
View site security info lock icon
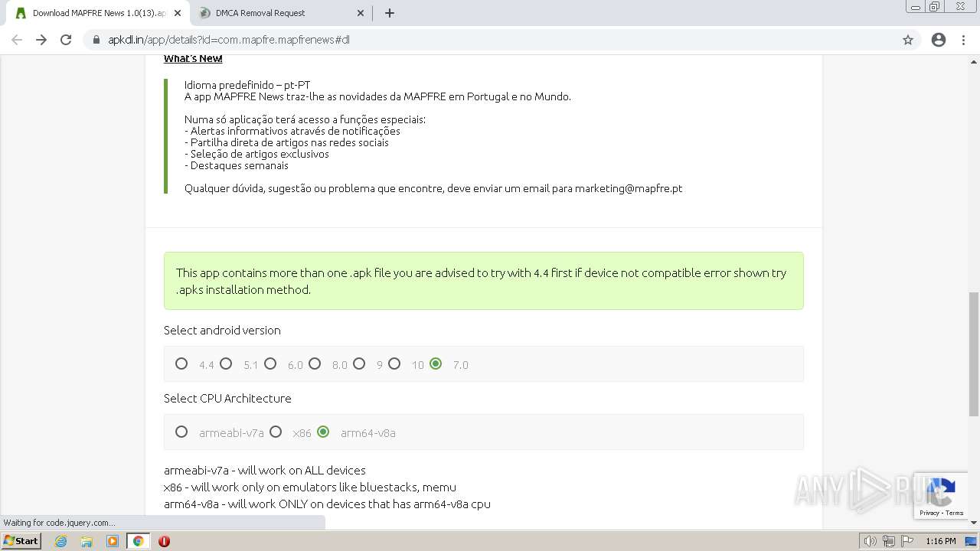(96, 40)
